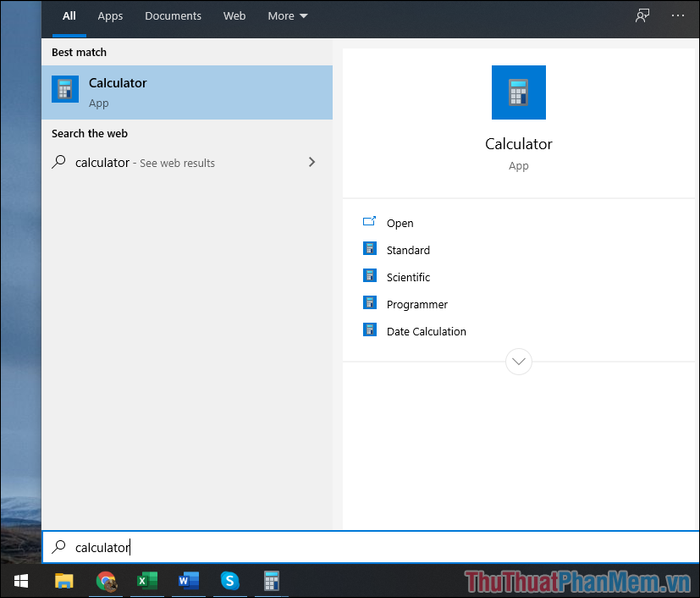Image resolution: width=700 pixels, height=598 pixels.
Task: Open Google Chrome from the taskbar
Action: 106,581
